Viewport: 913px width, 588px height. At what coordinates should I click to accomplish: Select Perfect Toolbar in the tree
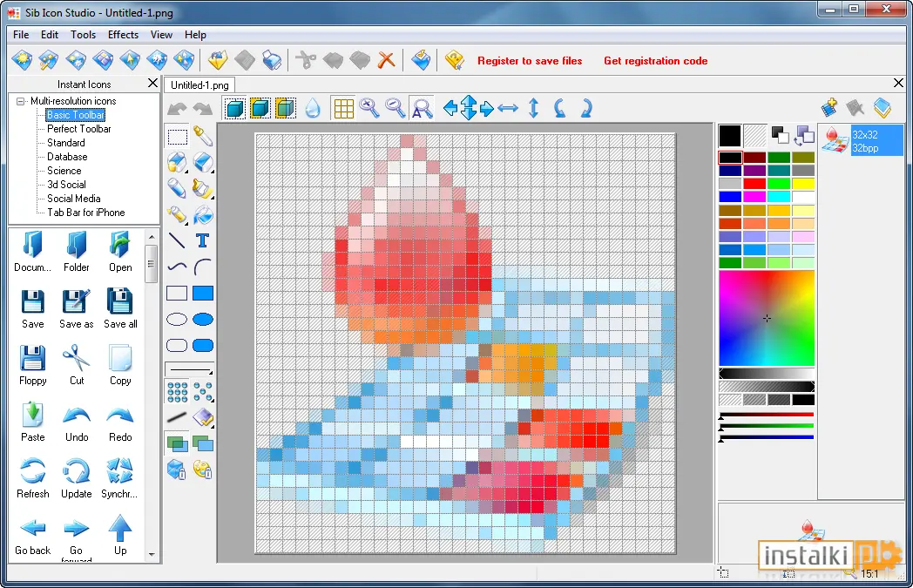coord(79,129)
